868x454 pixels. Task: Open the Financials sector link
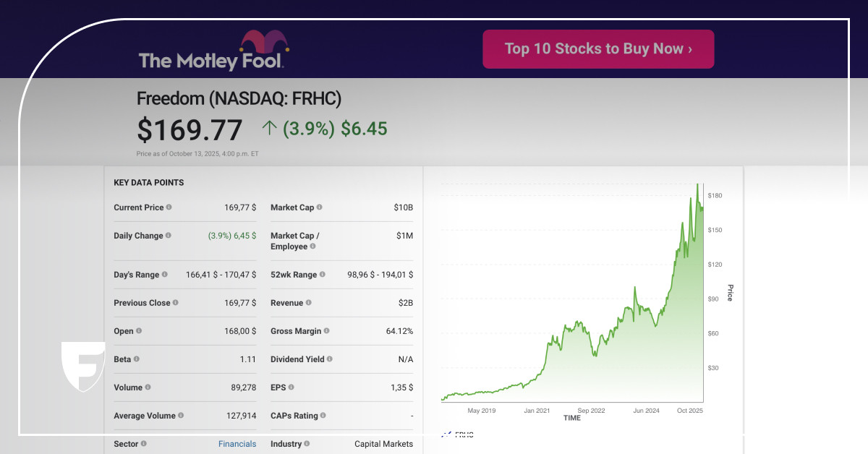(237, 444)
